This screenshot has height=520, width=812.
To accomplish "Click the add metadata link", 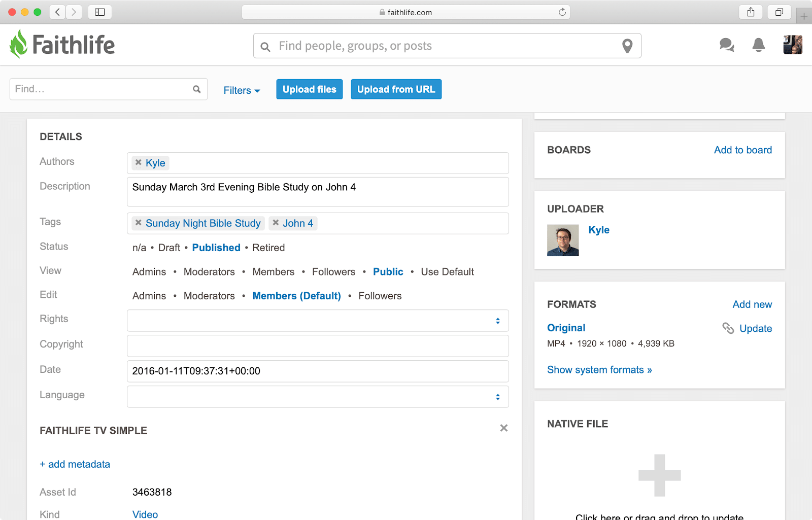I will tap(75, 464).
